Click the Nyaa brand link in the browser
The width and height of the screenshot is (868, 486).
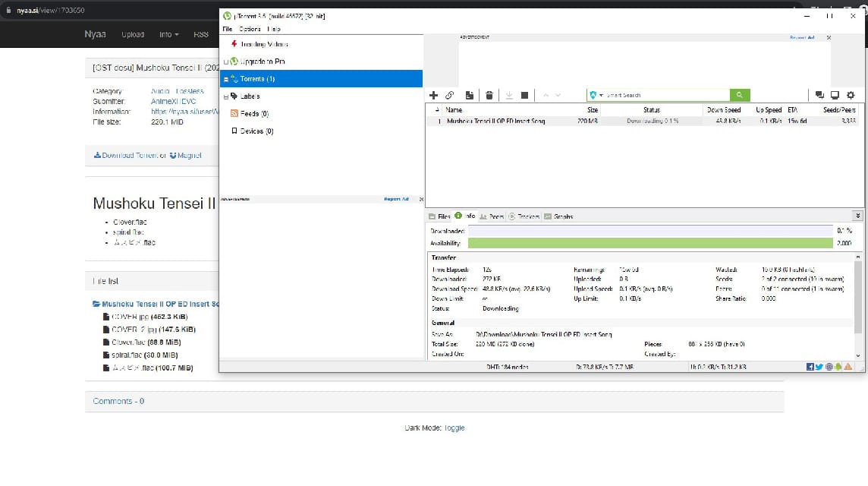95,34
